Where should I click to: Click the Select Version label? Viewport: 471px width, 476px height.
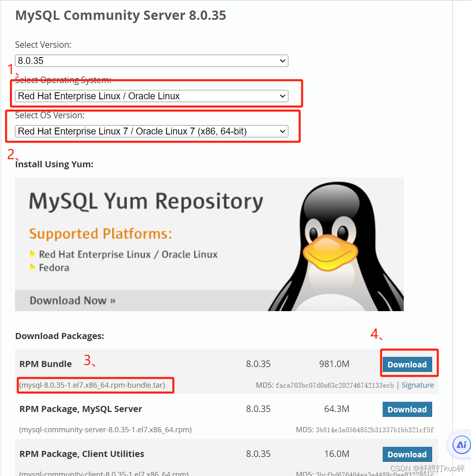(43, 45)
